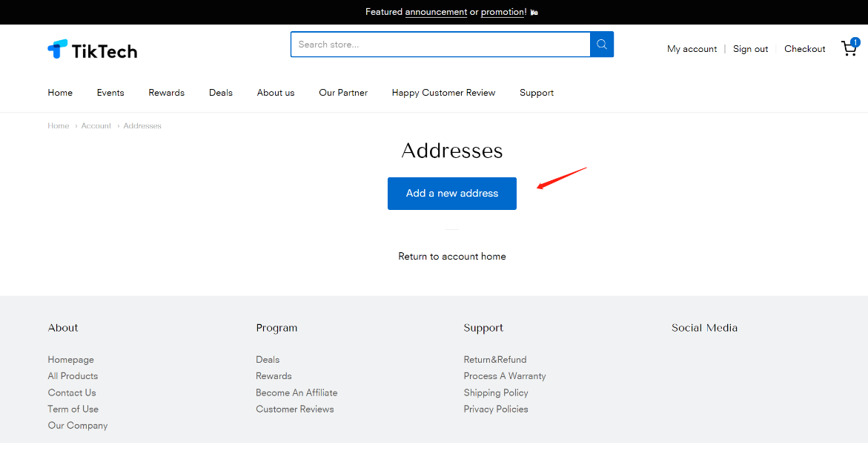The image size is (868, 454).
Task: Open the My account link
Action: (x=692, y=49)
